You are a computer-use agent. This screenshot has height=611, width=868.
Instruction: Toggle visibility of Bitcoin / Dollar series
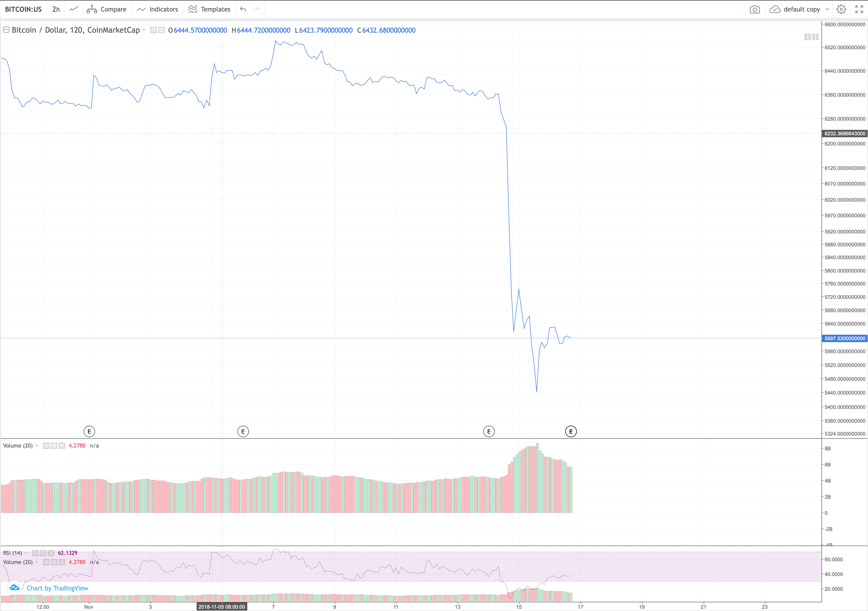click(154, 30)
